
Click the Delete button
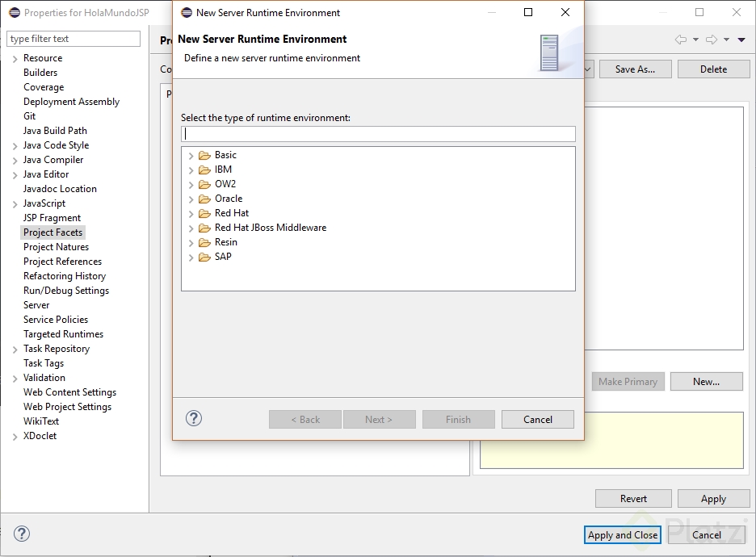[x=713, y=69]
